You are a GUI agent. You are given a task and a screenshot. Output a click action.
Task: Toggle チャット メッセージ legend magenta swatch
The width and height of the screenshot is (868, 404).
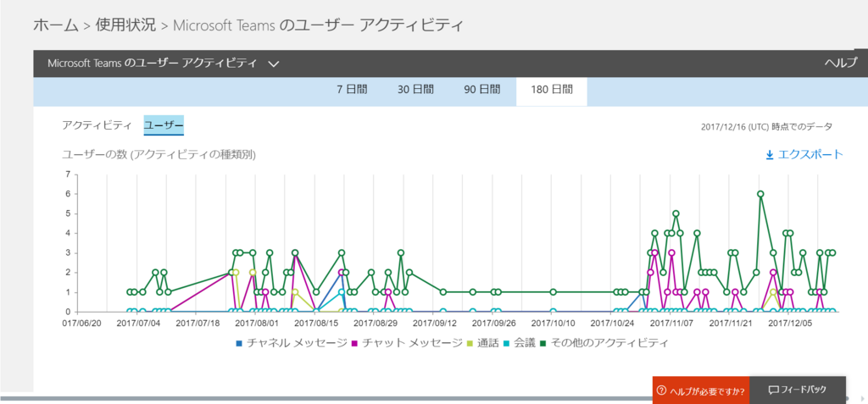pos(354,344)
